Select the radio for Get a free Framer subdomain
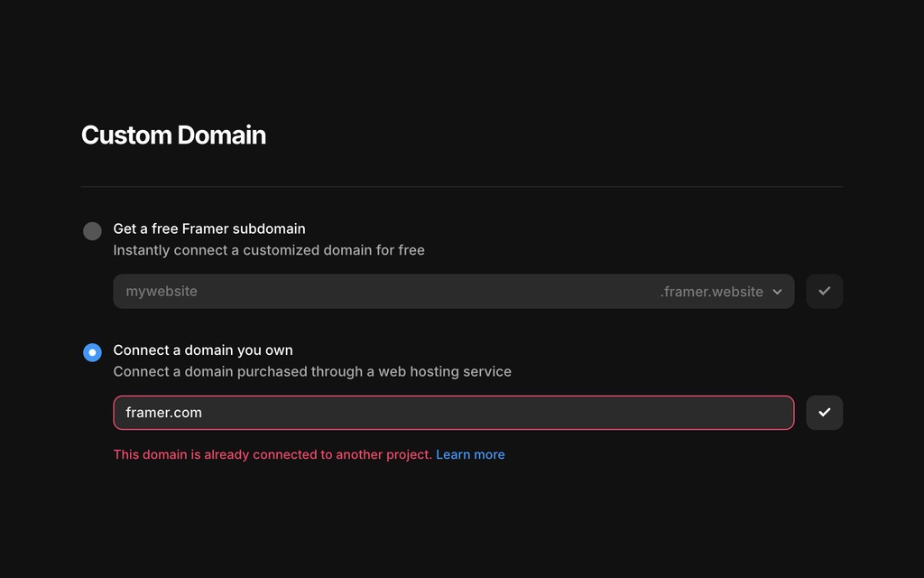This screenshot has height=578, width=924. 92,231
